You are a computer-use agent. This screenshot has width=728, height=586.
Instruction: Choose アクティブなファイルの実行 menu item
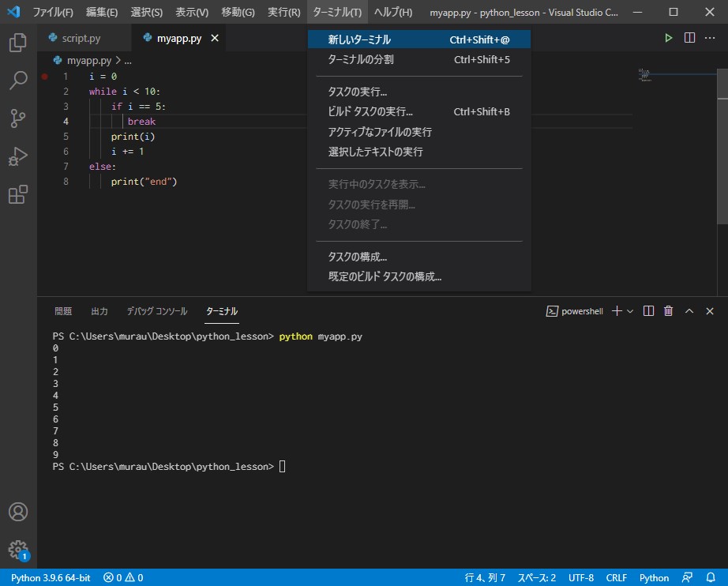click(x=418, y=132)
